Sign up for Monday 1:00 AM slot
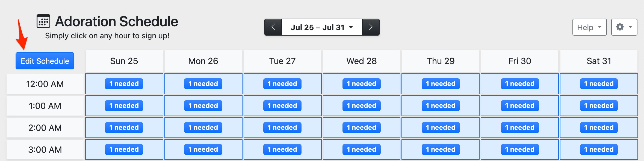The height and width of the screenshot is (161, 644). pos(203,106)
